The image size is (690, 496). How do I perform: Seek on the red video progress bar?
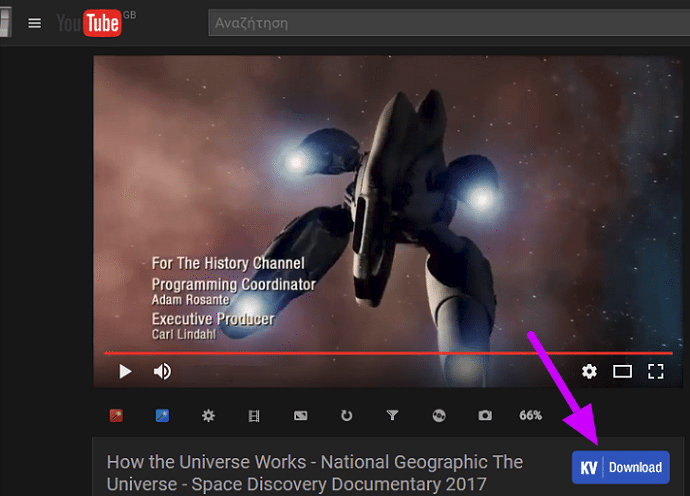(388, 353)
